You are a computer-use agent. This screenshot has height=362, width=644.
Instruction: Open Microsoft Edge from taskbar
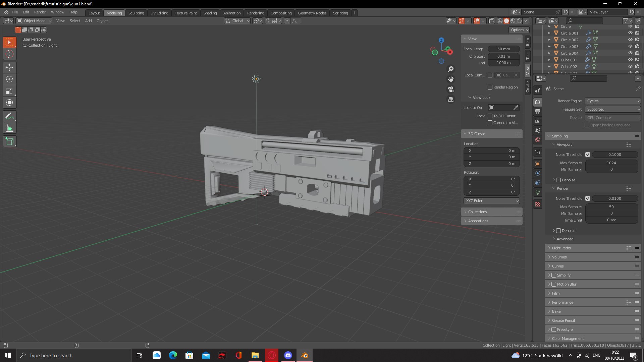(173, 355)
